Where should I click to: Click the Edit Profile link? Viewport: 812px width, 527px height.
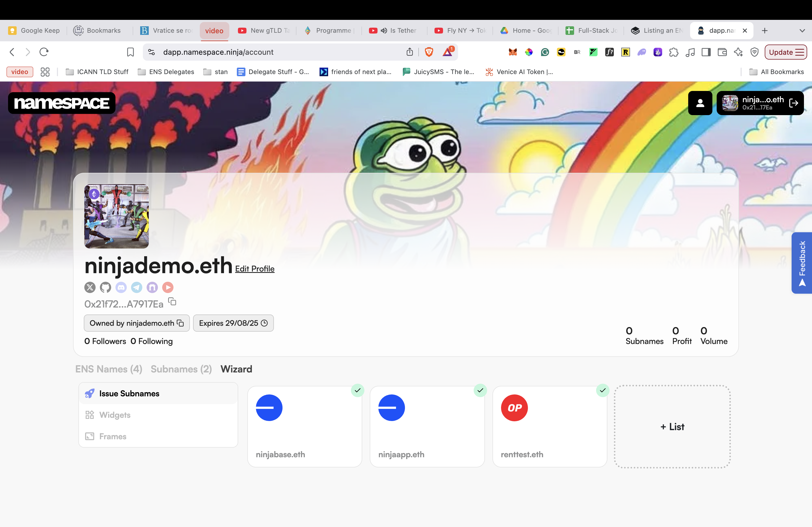[x=255, y=269]
